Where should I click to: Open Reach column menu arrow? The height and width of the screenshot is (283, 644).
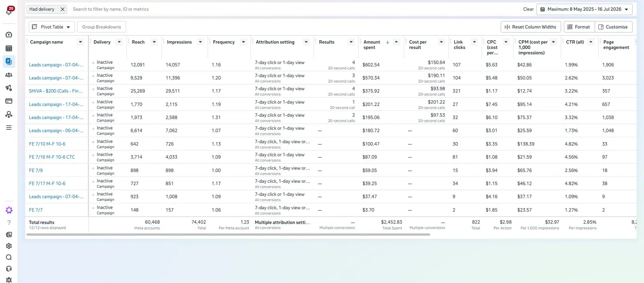point(154,42)
